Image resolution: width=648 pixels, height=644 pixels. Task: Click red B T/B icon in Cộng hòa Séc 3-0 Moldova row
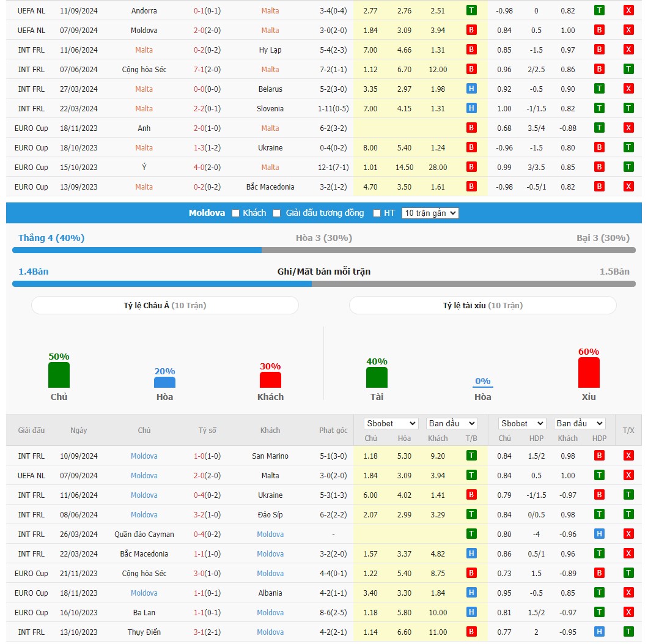coord(471,573)
